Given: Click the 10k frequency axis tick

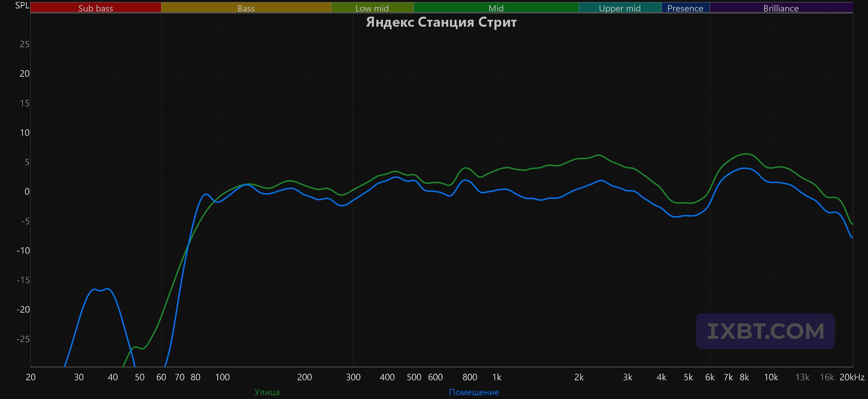Looking at the screenshot, I should pos(771,377).
